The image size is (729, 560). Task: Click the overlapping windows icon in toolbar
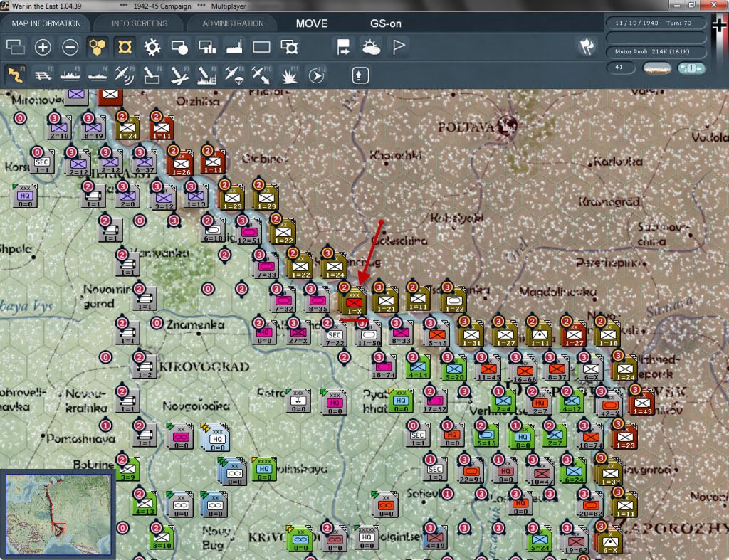pos(16,47)
